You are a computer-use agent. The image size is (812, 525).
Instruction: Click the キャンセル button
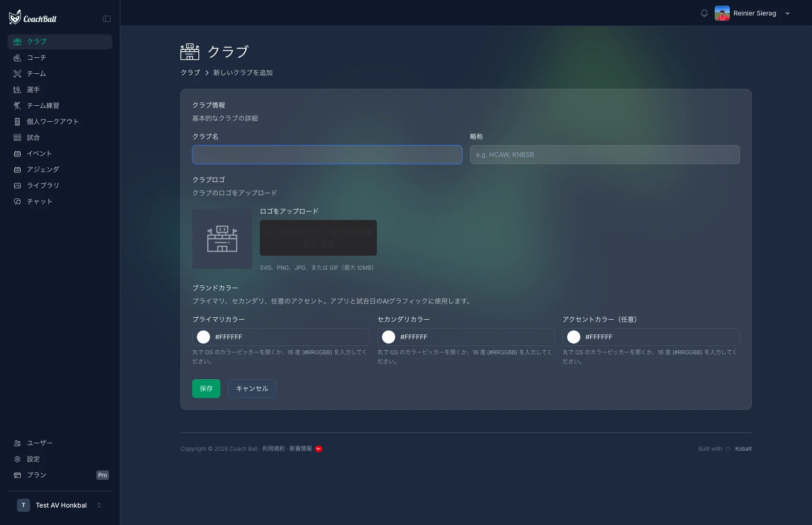252,389
